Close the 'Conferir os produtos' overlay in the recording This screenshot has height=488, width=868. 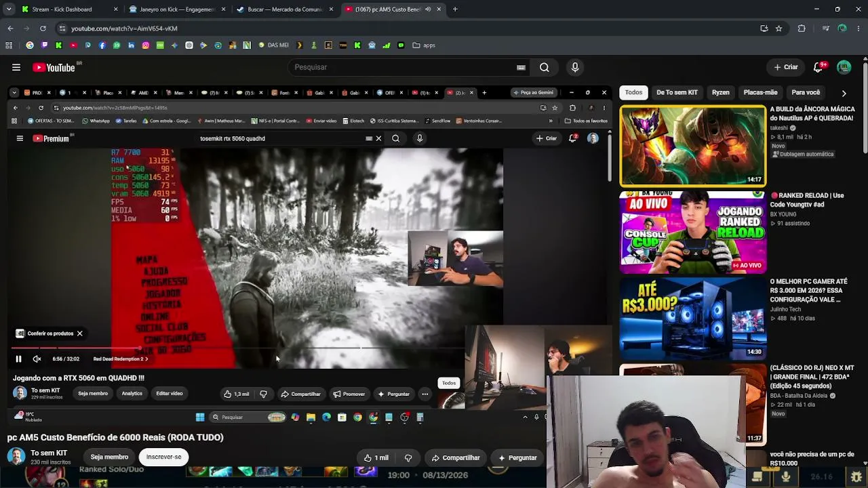tap(79, 333)
